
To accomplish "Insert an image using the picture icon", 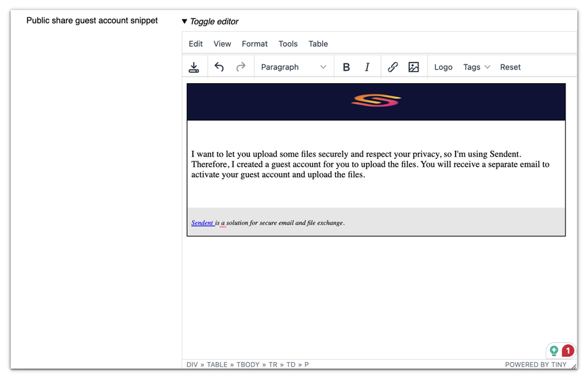I will coord(414,67).
